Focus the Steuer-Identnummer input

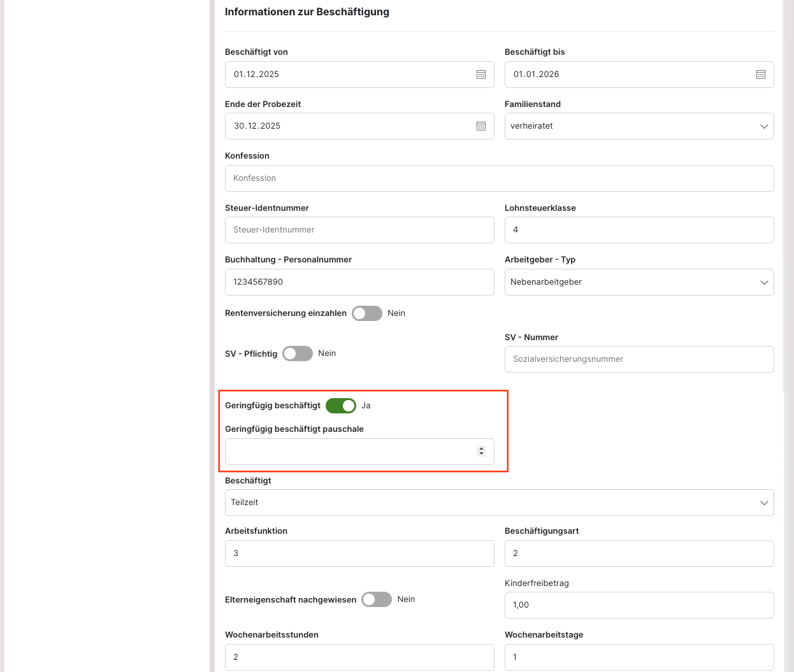359,230
